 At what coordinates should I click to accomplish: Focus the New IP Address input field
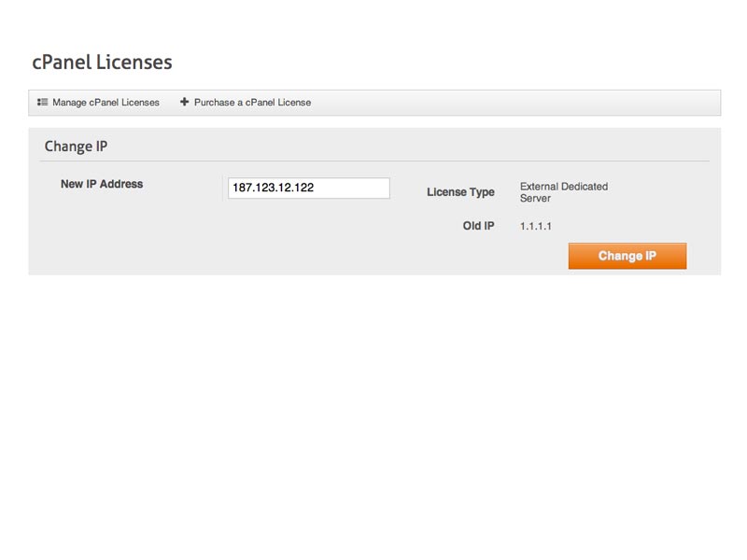click(309, 189)
